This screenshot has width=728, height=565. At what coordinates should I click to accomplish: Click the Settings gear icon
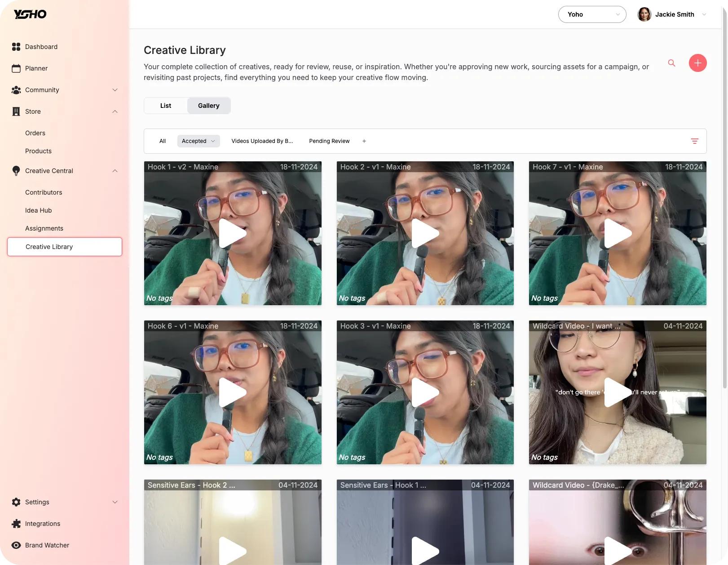click(16, 502)
